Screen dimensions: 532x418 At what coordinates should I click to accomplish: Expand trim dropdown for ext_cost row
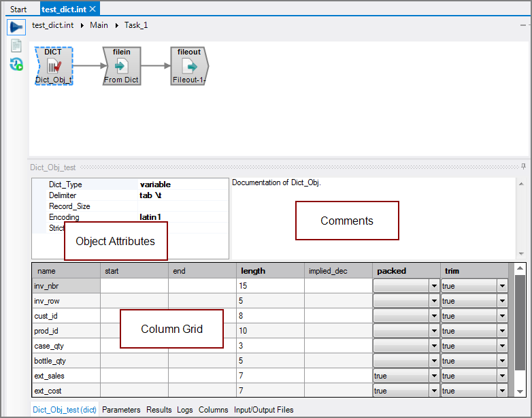(502, 391)
